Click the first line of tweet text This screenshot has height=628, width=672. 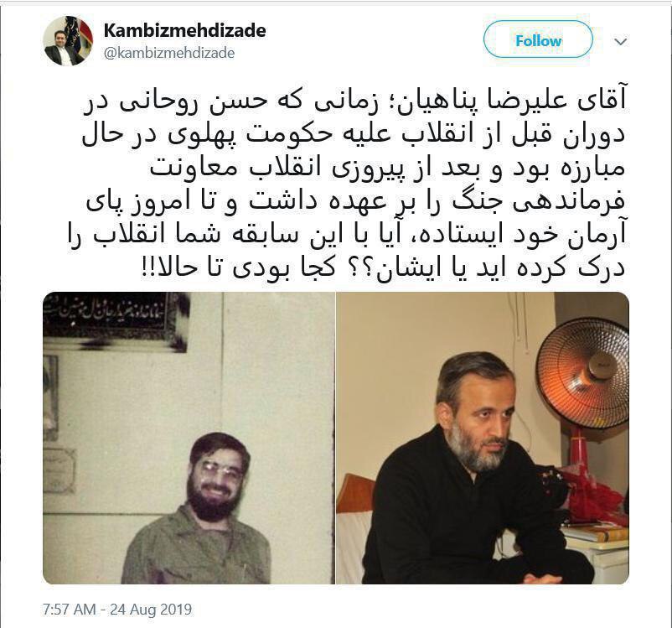click(x=354, y=103)
